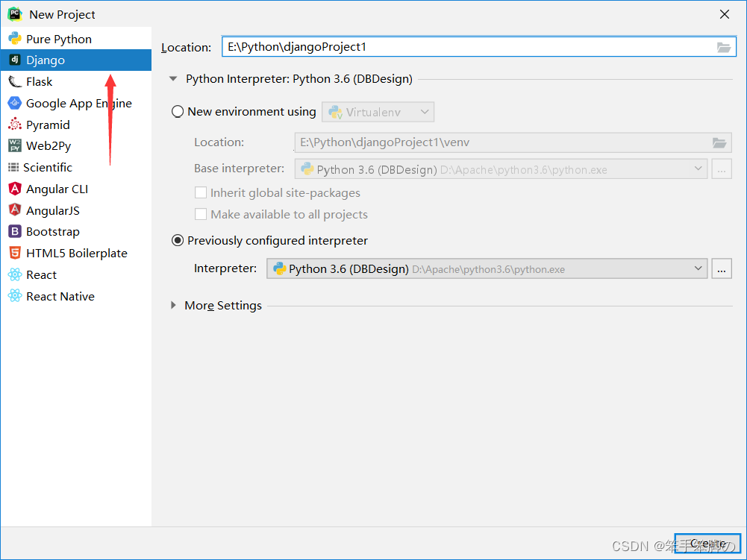Enable Inherit global site-packages checkbox
Screen dimensions: 747x560
pos(201,192)
